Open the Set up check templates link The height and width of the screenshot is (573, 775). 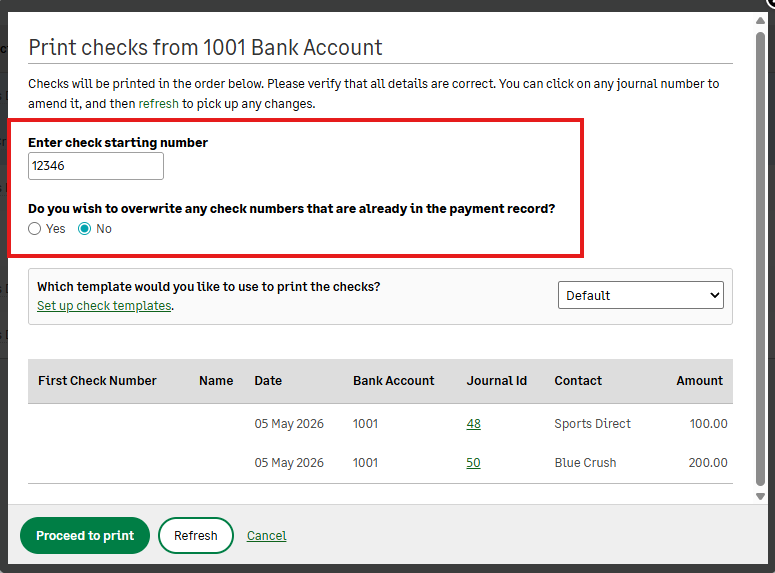tap(104, 306)
